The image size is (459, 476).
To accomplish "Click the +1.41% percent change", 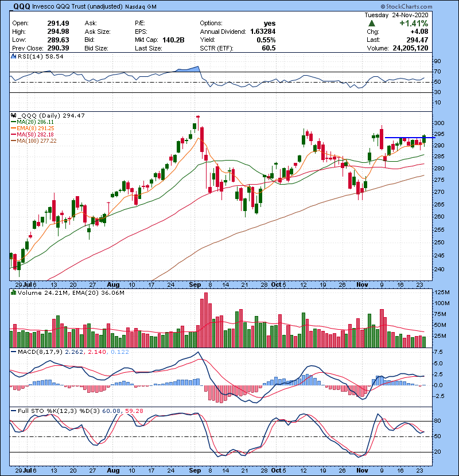I will tap(414, 24).
